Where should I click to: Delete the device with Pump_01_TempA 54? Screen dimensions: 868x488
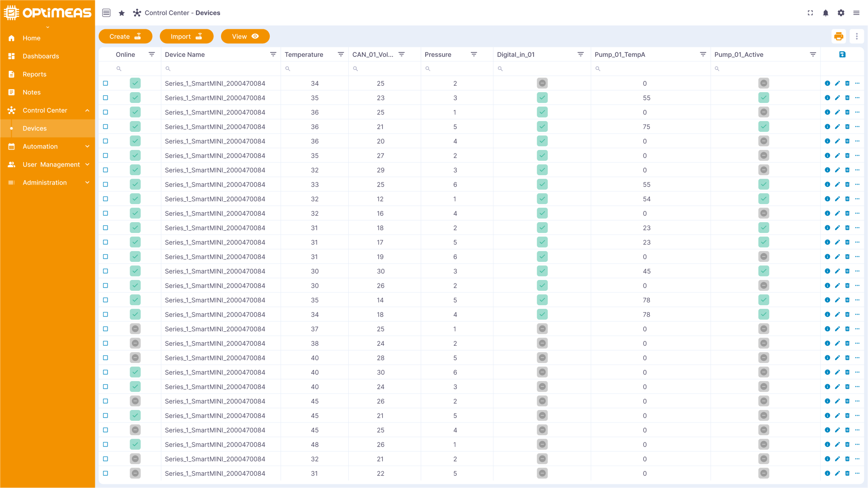click(x=847, y=199)
